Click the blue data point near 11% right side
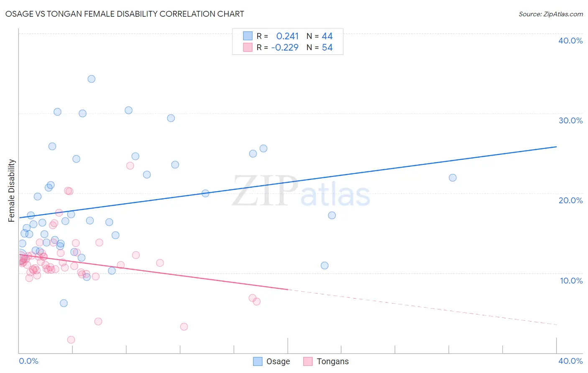This screenshot has width=588, height=373. point(325,266)
